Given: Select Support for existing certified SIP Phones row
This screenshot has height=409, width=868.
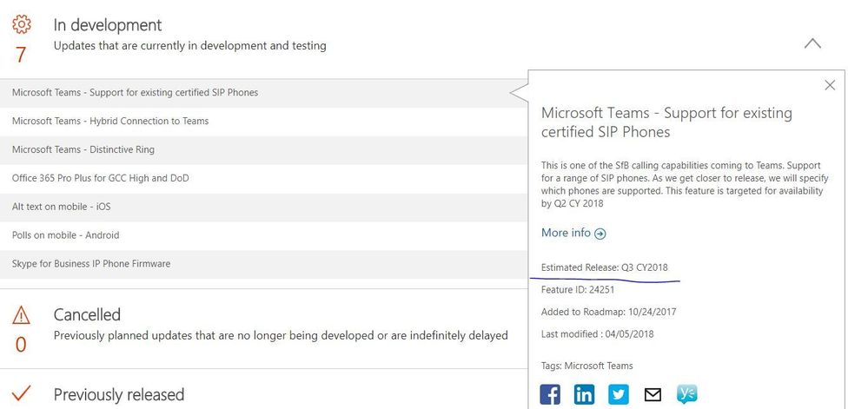Looking at the screenshot, I should (263, 93).
